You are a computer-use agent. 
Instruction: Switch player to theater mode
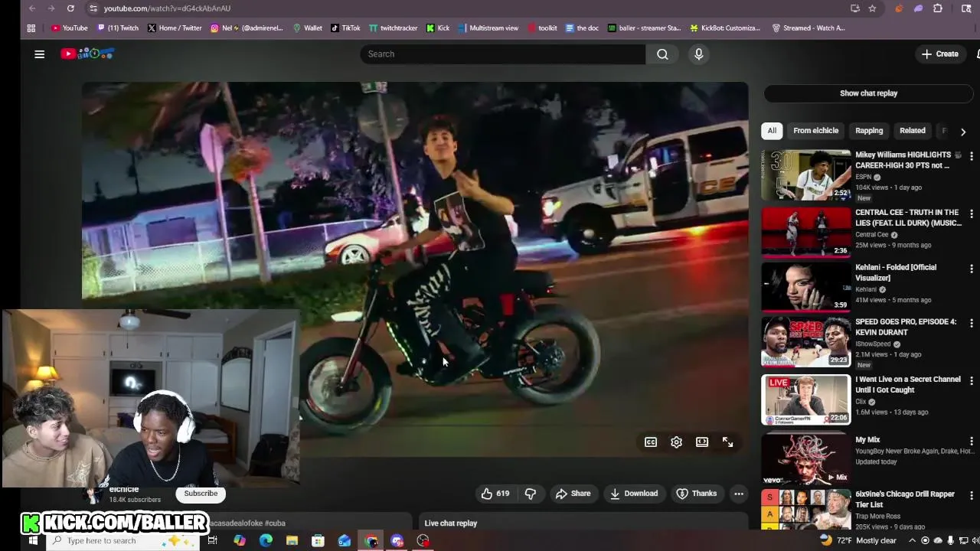coord(702,442)
